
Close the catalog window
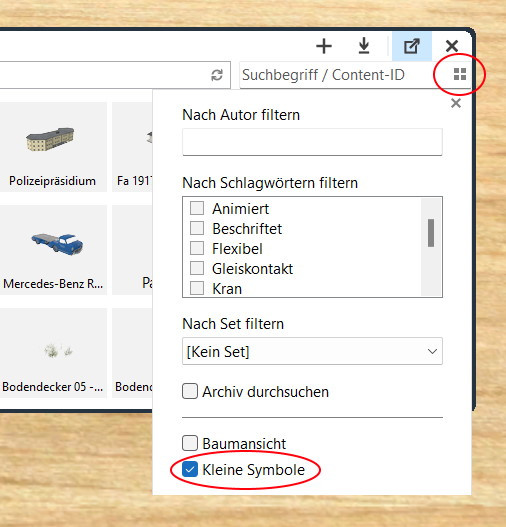(x=452, y=46)
